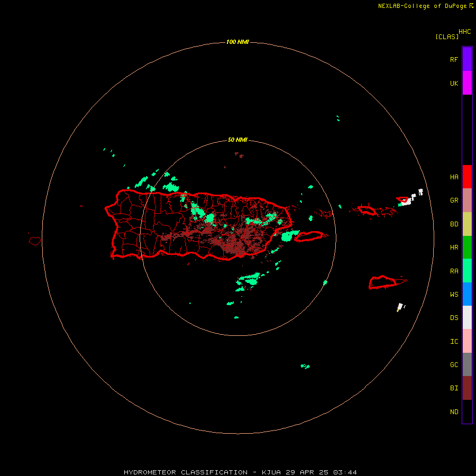Click the BD legend label
Screen dimensions: 476x476
[x=454, y=224]
